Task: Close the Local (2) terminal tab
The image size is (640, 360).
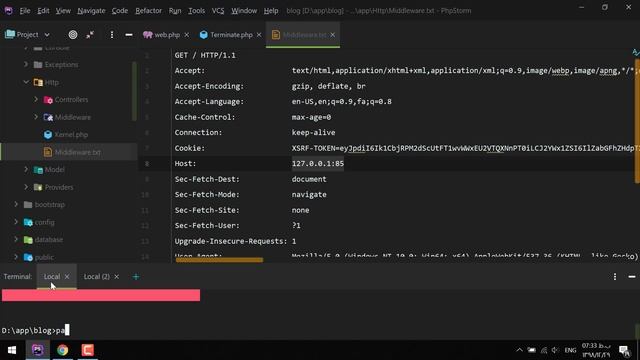Action: [116, 277]
